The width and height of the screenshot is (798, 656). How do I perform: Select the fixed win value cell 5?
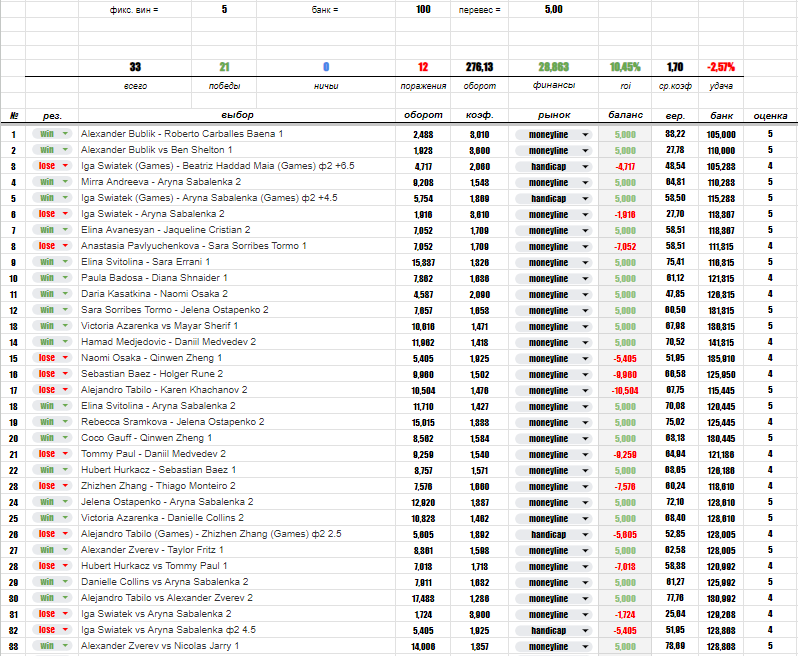[x=224, y=9]
